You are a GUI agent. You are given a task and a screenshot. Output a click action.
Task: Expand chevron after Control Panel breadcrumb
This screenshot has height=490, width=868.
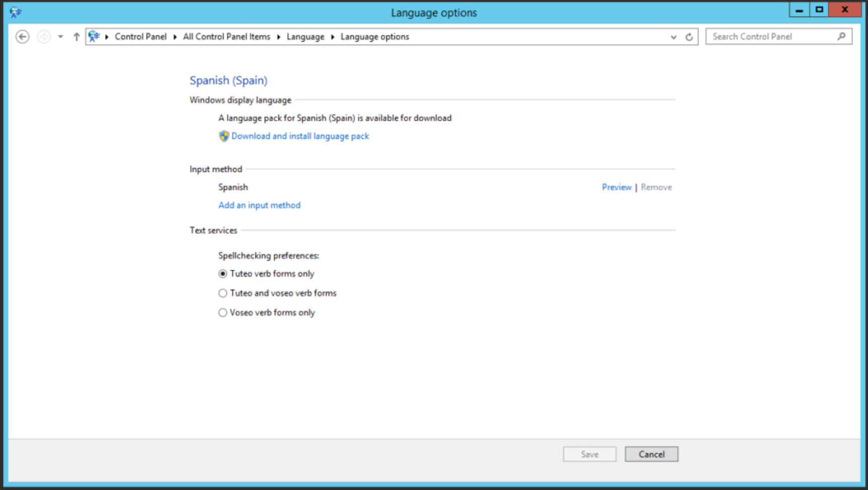point(175,37)
